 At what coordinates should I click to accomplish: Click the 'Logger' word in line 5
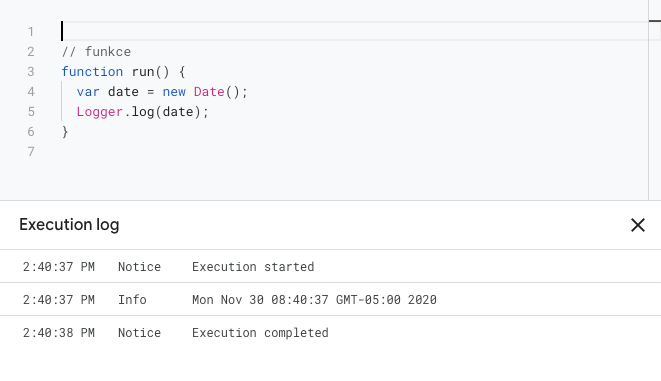[x=100, y=112]
